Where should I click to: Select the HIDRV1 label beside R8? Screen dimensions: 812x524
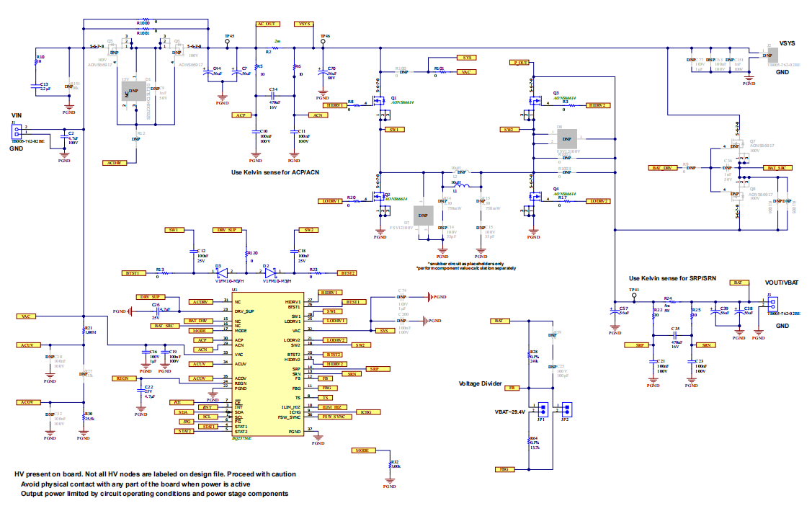[335, 105]
